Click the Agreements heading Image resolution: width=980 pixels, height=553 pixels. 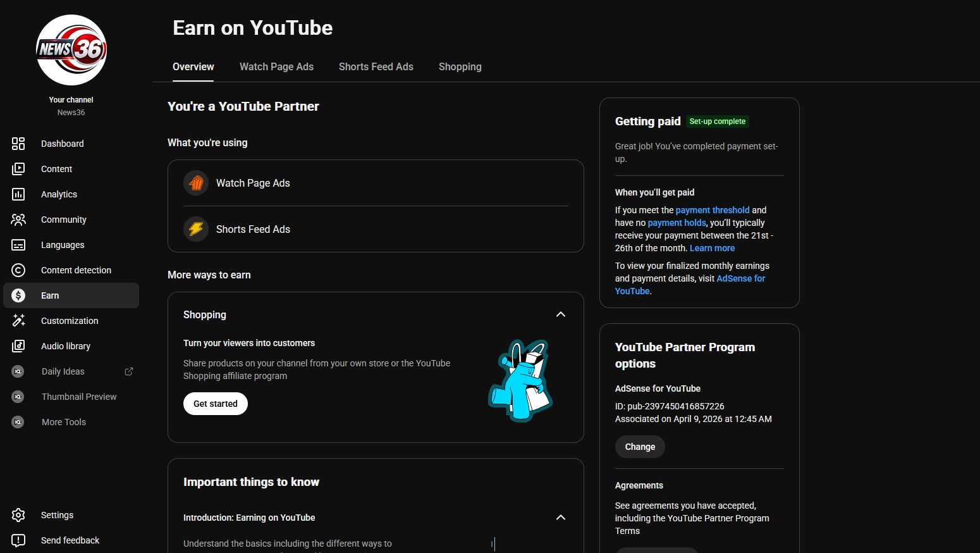(x=639, y=485)
